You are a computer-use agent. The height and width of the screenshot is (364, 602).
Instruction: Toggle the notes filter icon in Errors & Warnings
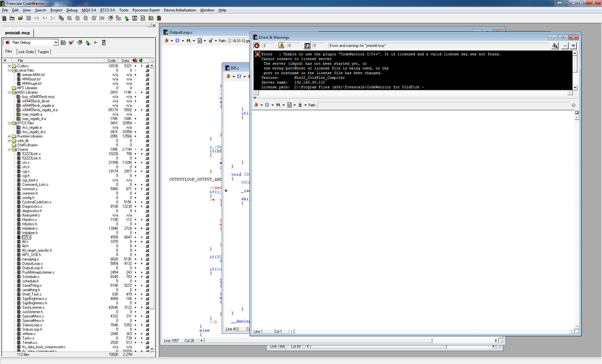pos(307,45)
